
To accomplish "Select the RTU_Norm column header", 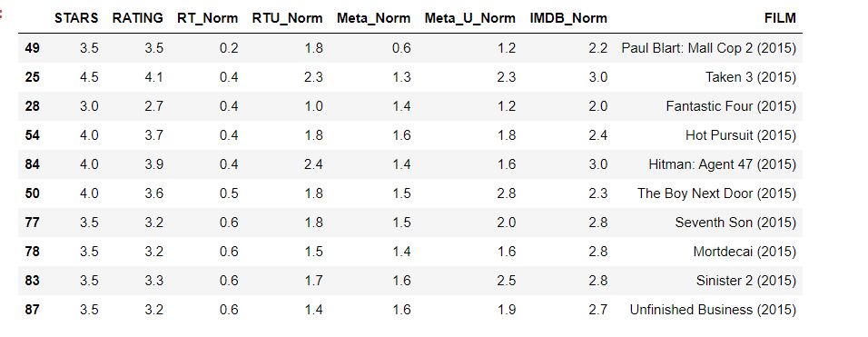I will (x=287, y=18).
